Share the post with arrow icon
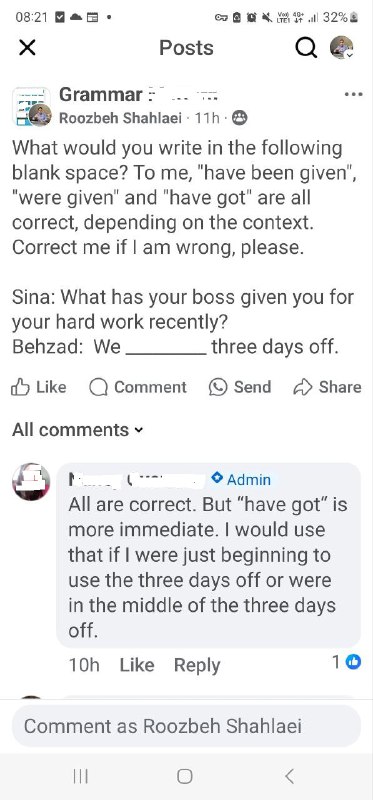373x800 pixels. coord(302,387)
